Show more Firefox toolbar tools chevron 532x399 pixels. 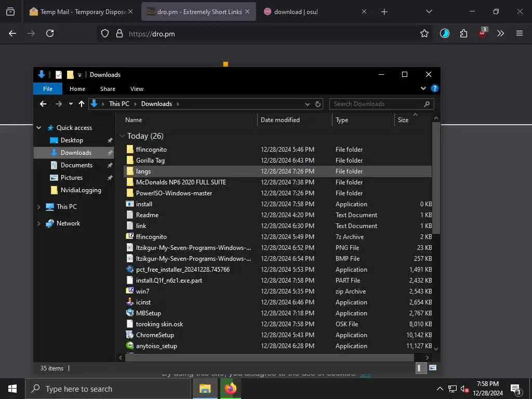[500, 33]
